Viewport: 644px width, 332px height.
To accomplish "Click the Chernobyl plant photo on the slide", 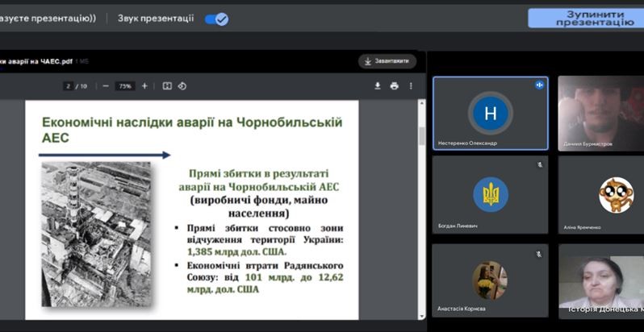I will [x=97, y=234].
